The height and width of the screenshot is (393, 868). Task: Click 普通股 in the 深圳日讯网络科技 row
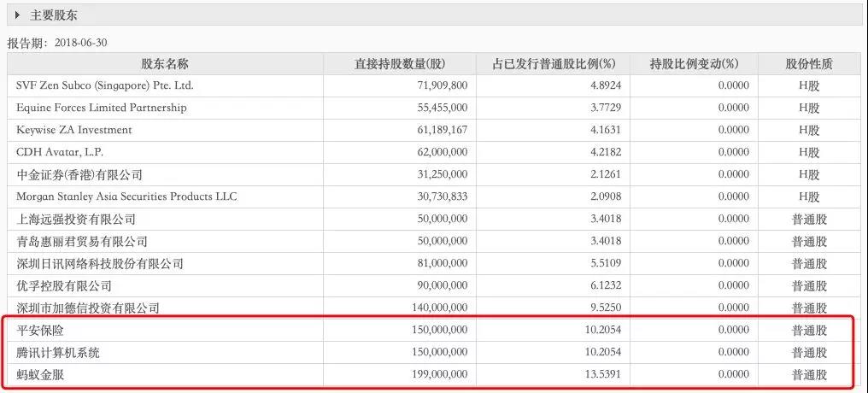[809, 263]
